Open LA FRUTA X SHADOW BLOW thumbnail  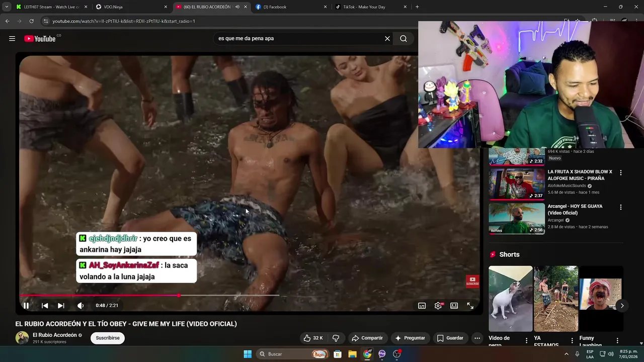[517, 184]
